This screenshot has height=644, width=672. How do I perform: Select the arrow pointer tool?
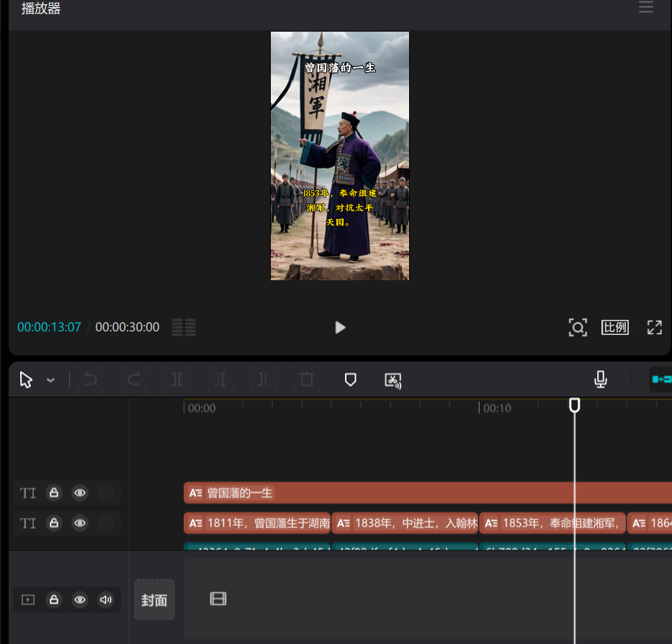pos(26,380)
